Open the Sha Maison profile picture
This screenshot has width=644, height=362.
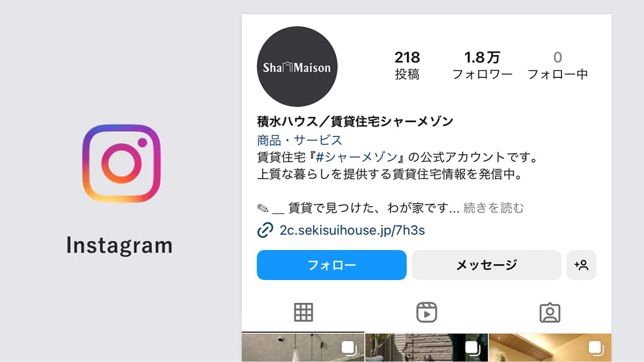tap(297, 67)
